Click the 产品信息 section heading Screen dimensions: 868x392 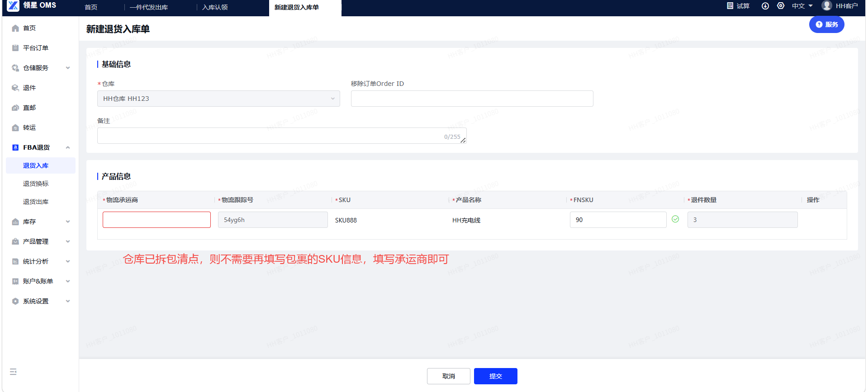(116, 176)
